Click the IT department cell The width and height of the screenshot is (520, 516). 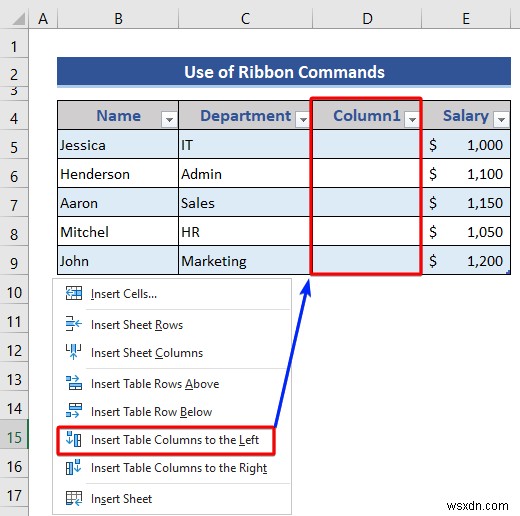[245, 145]
